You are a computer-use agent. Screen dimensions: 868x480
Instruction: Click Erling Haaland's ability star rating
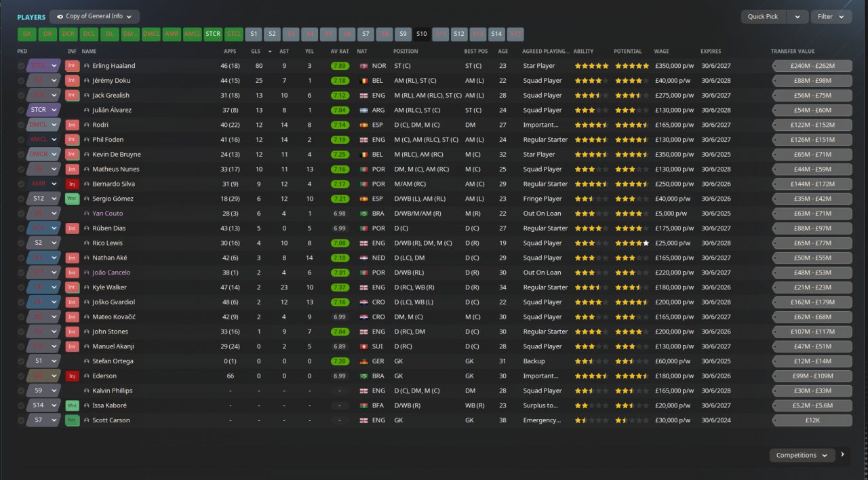click(x=591, y=66)
